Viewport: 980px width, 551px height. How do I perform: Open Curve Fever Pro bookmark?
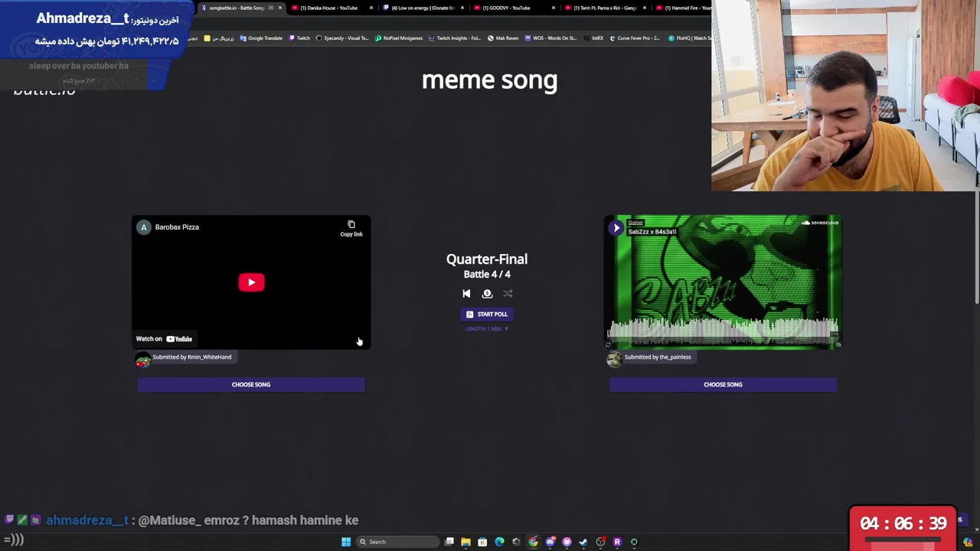(x=635, y=38)
